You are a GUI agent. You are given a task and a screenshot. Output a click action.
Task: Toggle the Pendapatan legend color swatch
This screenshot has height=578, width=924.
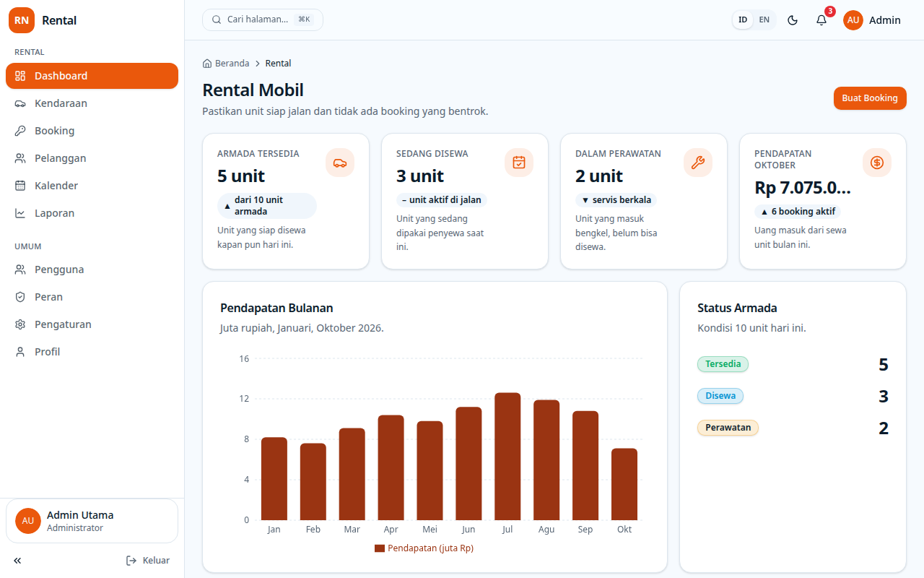[x=380, y=548]
